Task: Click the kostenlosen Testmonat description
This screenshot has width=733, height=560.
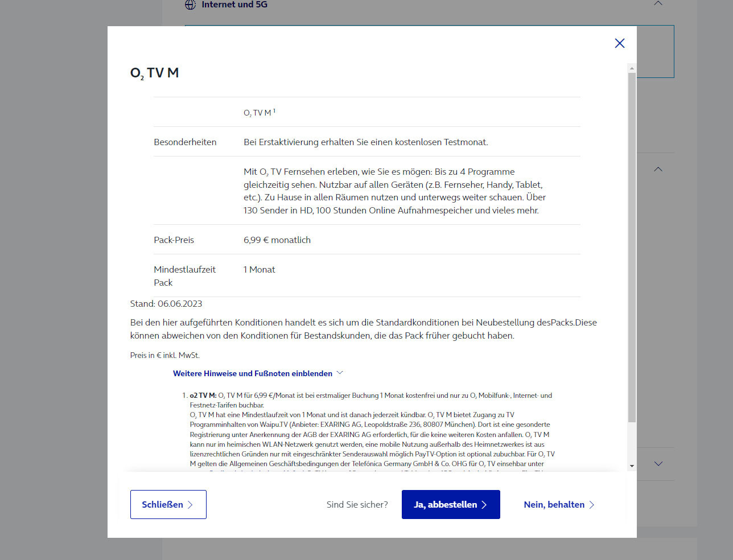Action: tap(366, 142)
